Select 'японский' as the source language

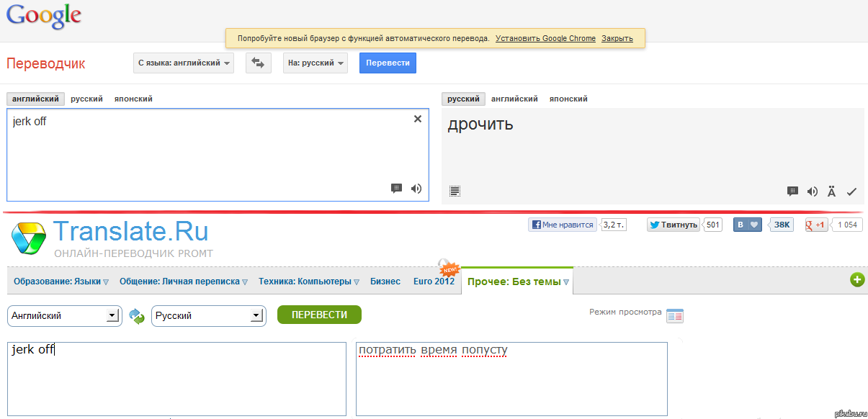(133, 99)
